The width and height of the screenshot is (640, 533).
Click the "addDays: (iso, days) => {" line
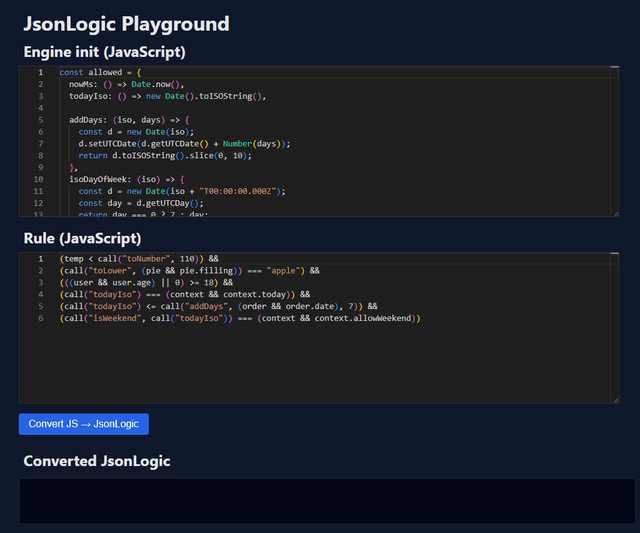coord(129,120)
